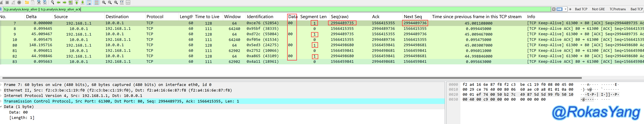Click the Segment Len column header
The image size is (644, 124).
pyautogui.click(x=313, y=17)
